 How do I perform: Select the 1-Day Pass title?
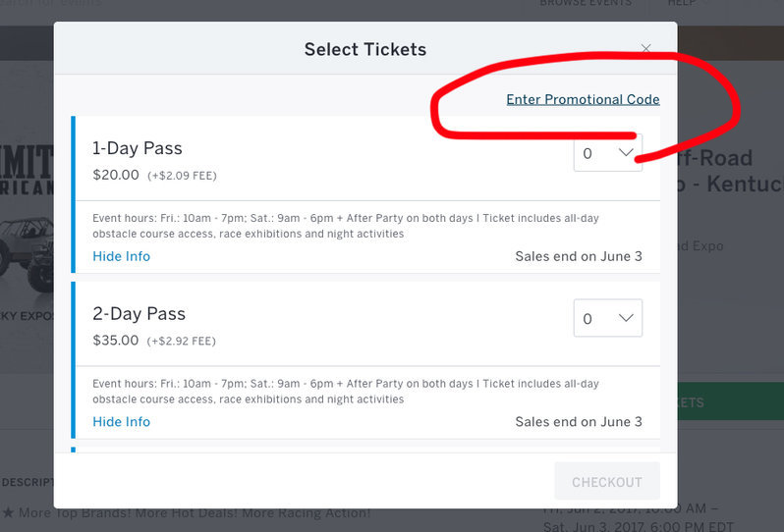coord(137,148)
